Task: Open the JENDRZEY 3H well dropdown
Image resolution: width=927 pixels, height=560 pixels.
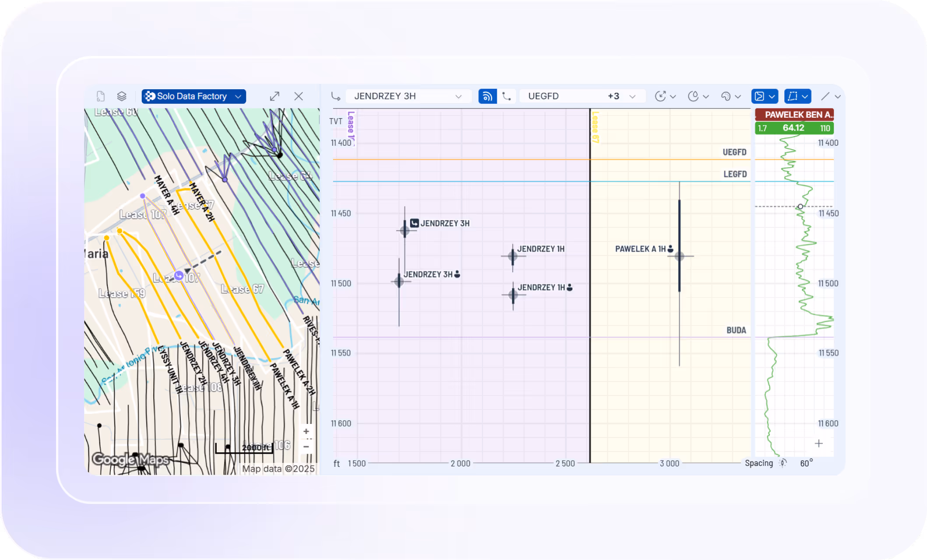Action: [408, 96]
